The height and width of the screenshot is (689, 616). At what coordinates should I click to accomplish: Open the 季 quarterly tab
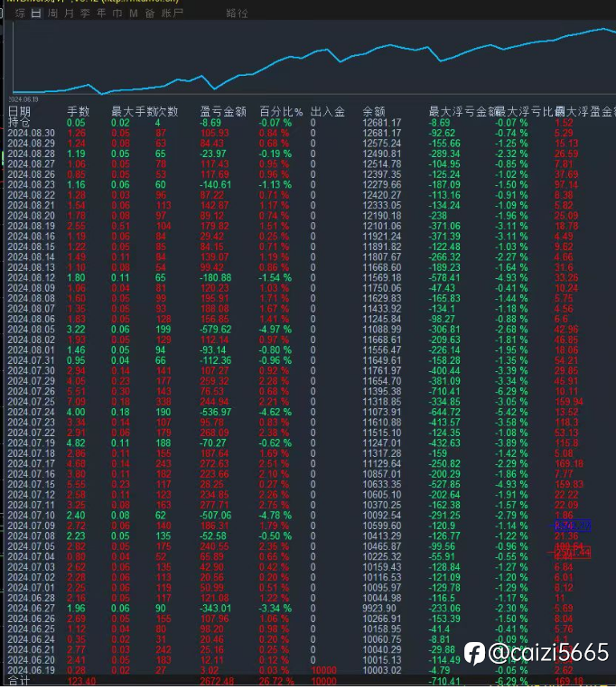[85, 14]
